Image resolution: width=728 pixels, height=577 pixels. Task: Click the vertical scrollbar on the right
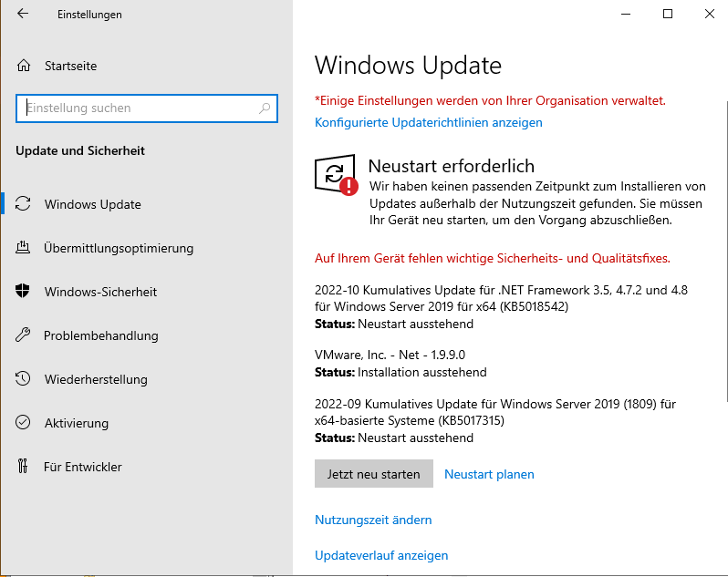tap(725, 251)
